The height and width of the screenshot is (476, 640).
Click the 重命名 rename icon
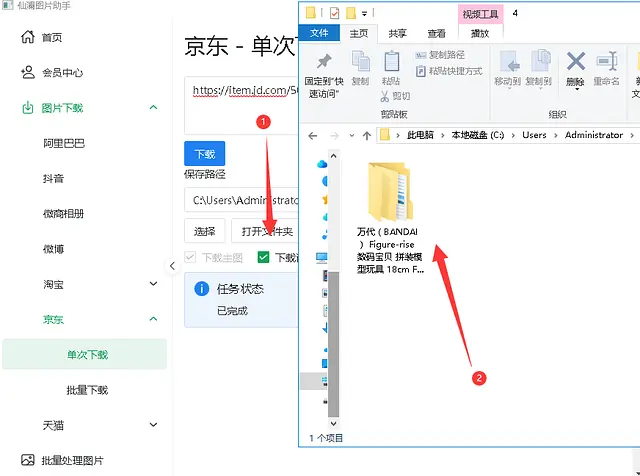coord(607,61)
